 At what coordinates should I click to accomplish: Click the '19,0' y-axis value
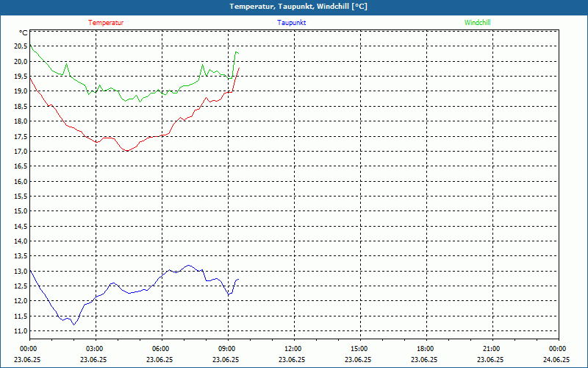tap(21, 91)
